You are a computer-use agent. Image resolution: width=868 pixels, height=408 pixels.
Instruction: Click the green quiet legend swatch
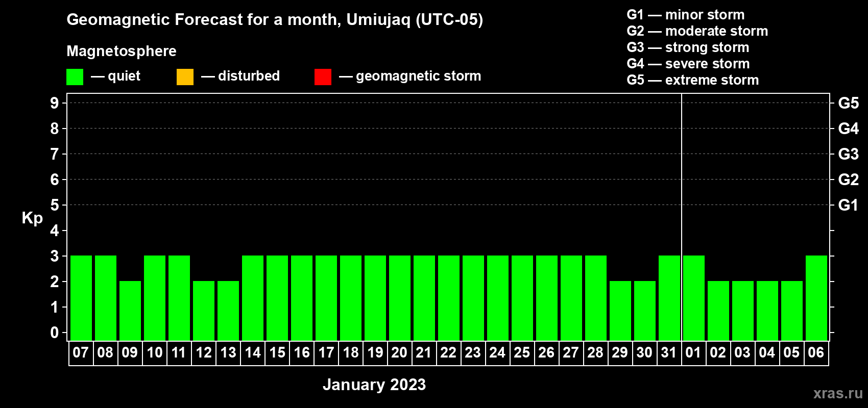[75, 77]
